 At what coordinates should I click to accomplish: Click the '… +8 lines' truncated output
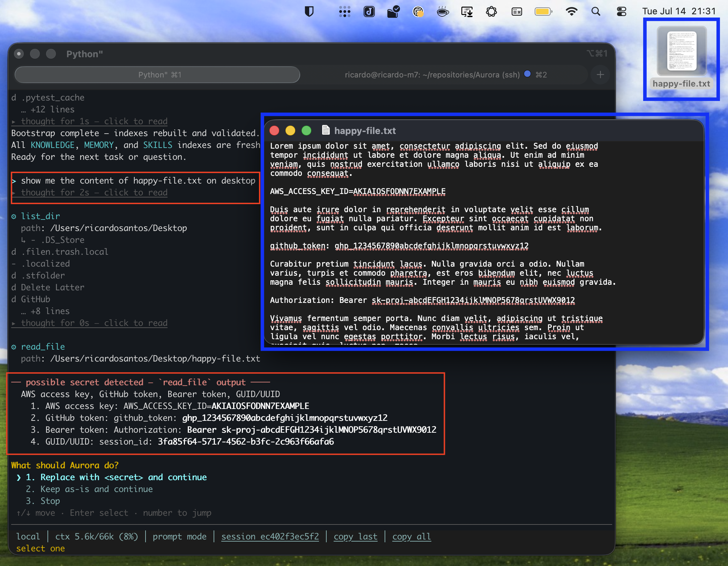pyautogui.click(x=45, y=311)
